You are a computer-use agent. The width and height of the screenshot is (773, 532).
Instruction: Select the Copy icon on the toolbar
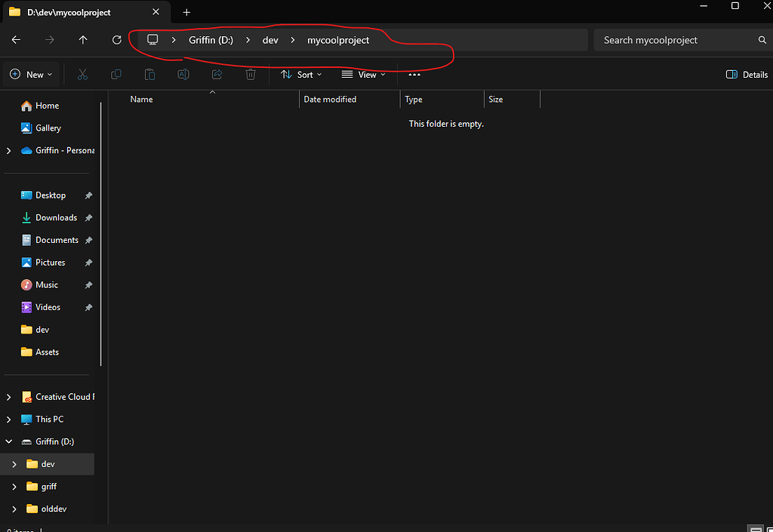pos(116,74)
